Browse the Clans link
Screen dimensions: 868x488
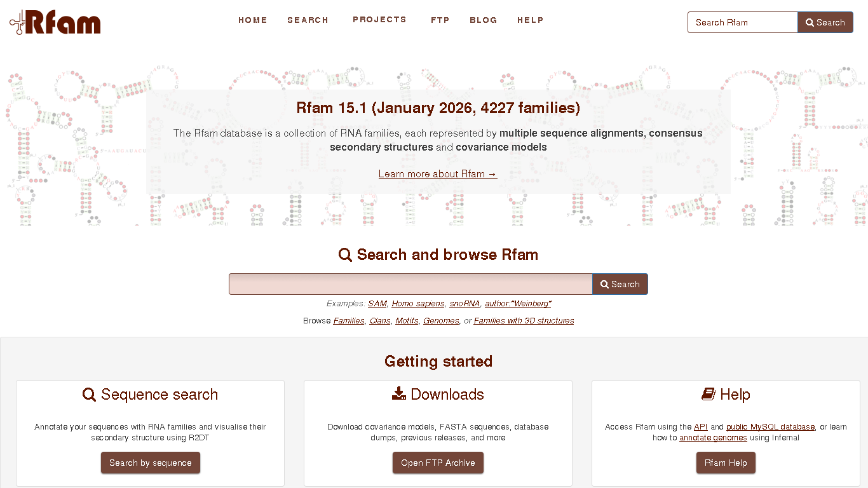[x=380, y=321]
